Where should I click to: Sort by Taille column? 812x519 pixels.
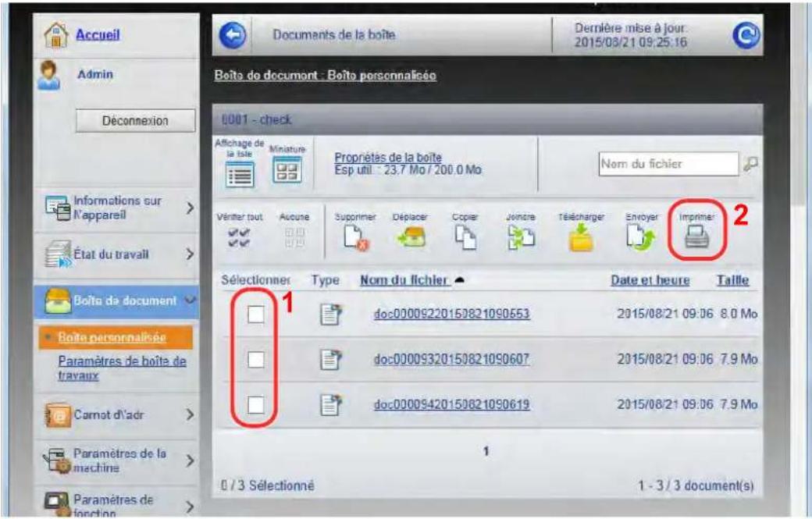732,280
